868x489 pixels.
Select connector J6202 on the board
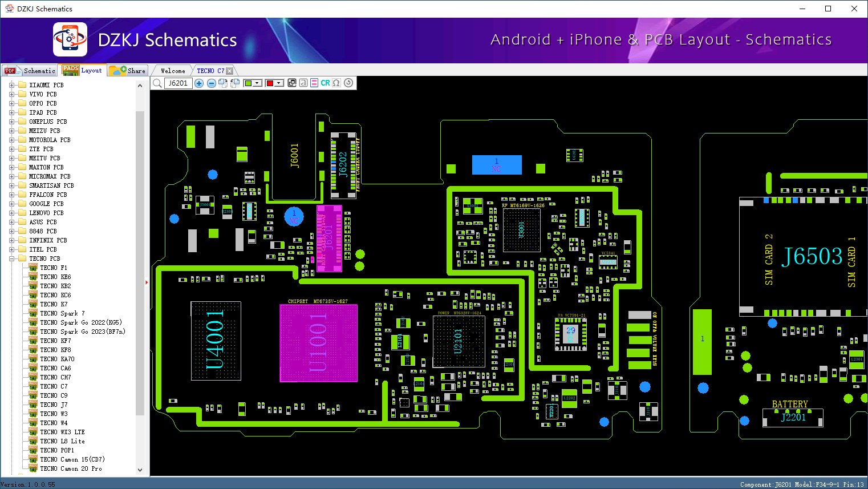click(343, 164)
